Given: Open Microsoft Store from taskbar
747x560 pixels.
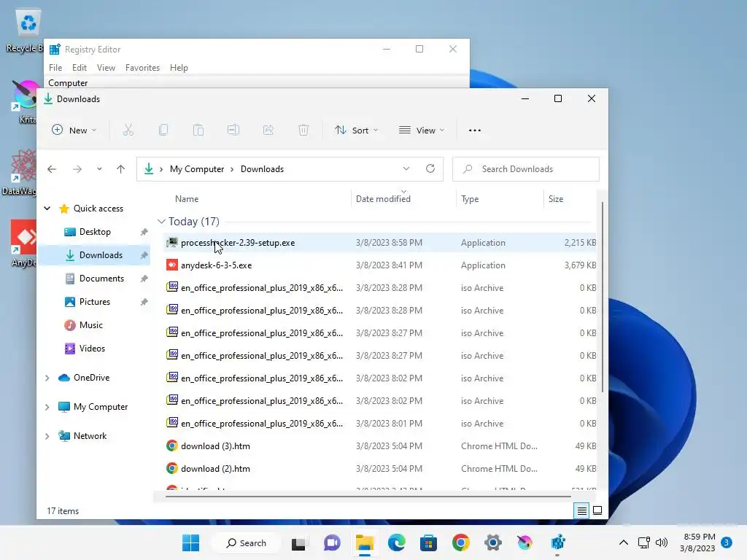Looking at the screenshot, I should (x=428, y=542).
